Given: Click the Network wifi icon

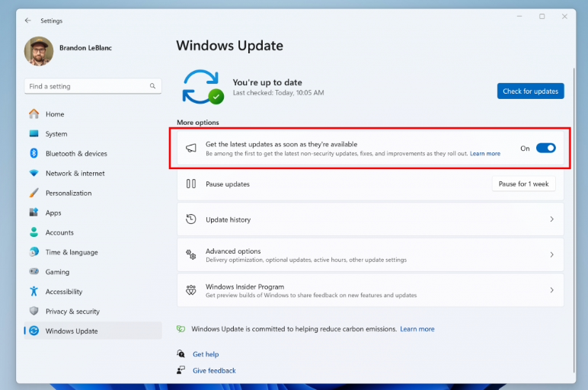Looking at the screenshot, I should tap(34, 173).
